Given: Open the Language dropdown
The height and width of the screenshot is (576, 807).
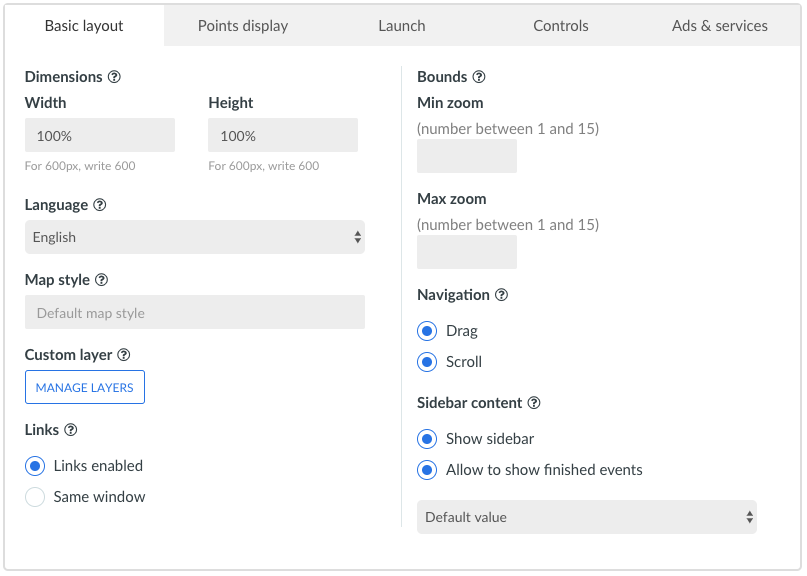Looking at the screenshot, I should click(194, 237).
